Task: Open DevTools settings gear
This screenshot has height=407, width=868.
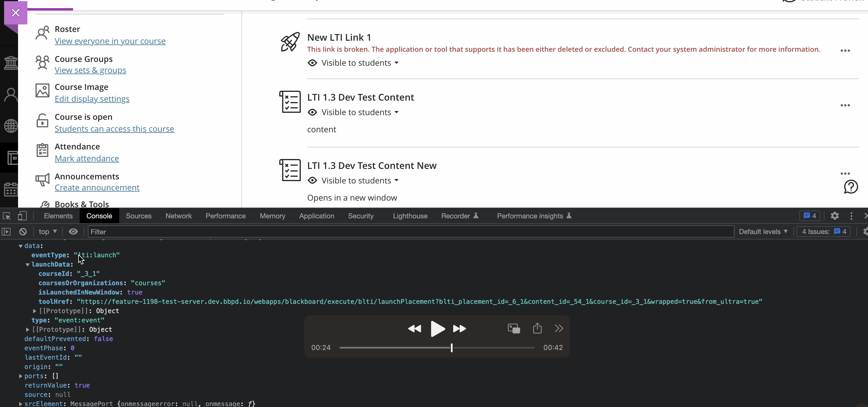Action: [x=834, y=216]
